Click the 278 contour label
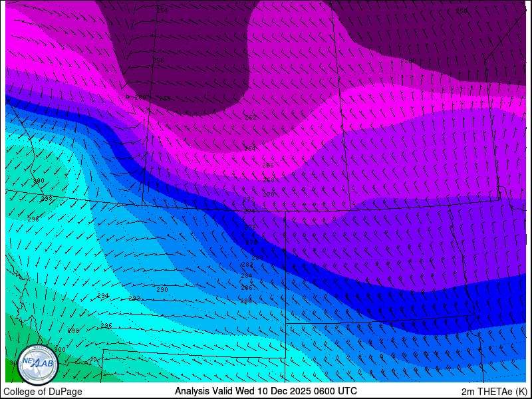 tap(251, 243)
